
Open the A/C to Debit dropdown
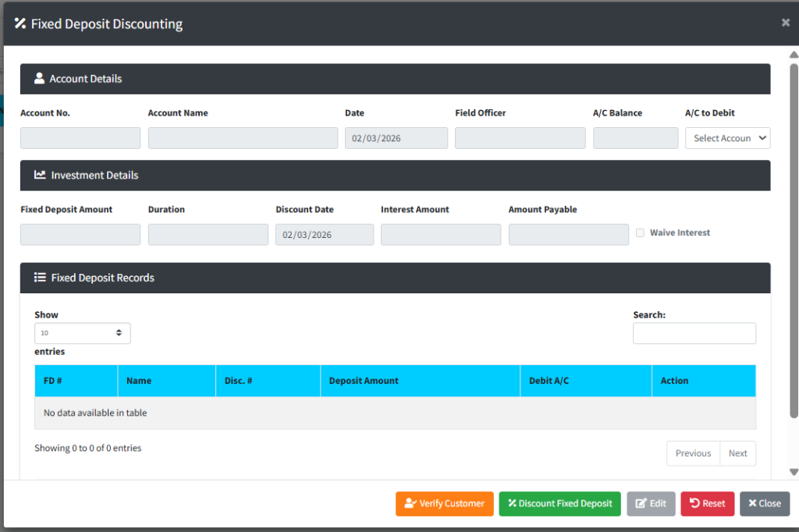pos(727,138)
